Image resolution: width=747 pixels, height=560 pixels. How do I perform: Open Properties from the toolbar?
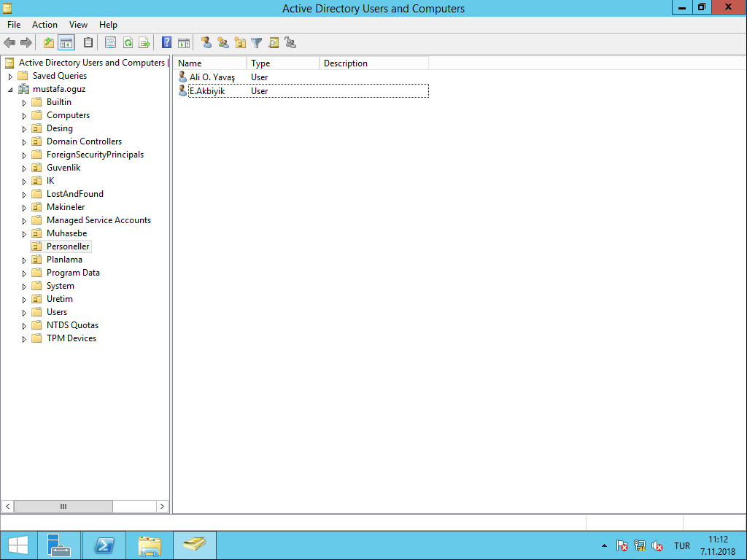tap(110, 43)
